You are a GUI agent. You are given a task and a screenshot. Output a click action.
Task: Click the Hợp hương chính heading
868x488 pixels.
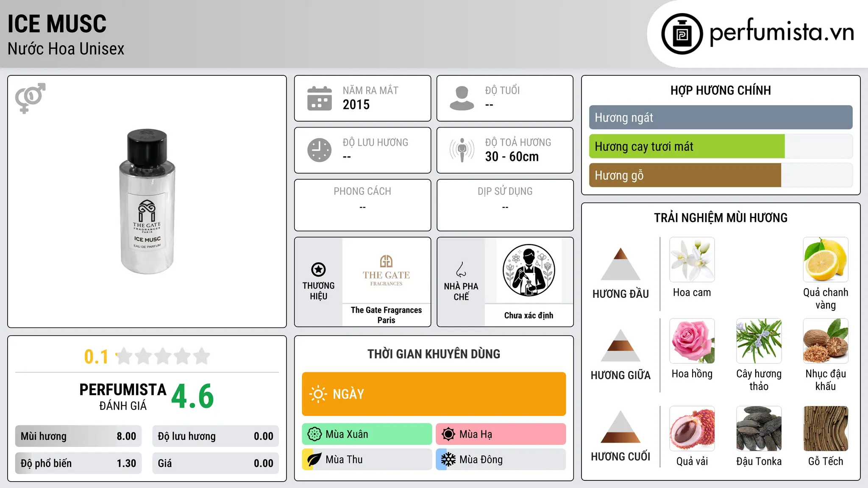721,91
